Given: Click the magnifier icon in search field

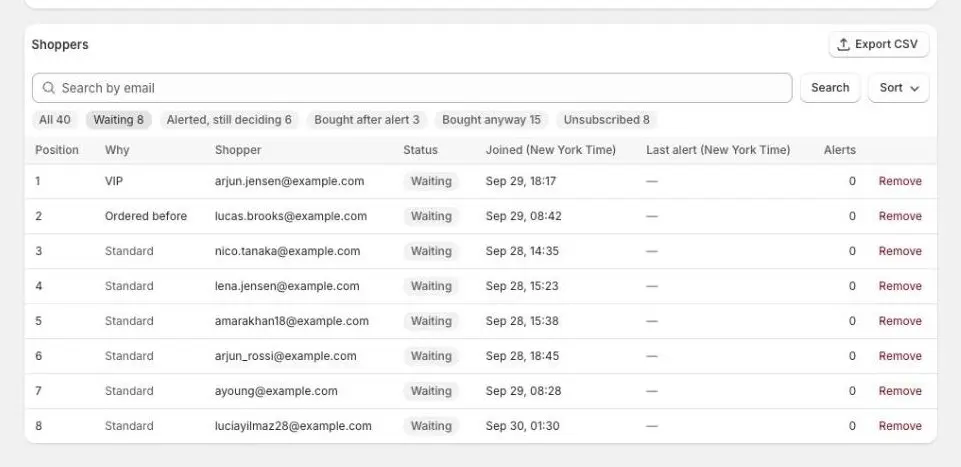Looking at the screenshot, I should 49,88.
